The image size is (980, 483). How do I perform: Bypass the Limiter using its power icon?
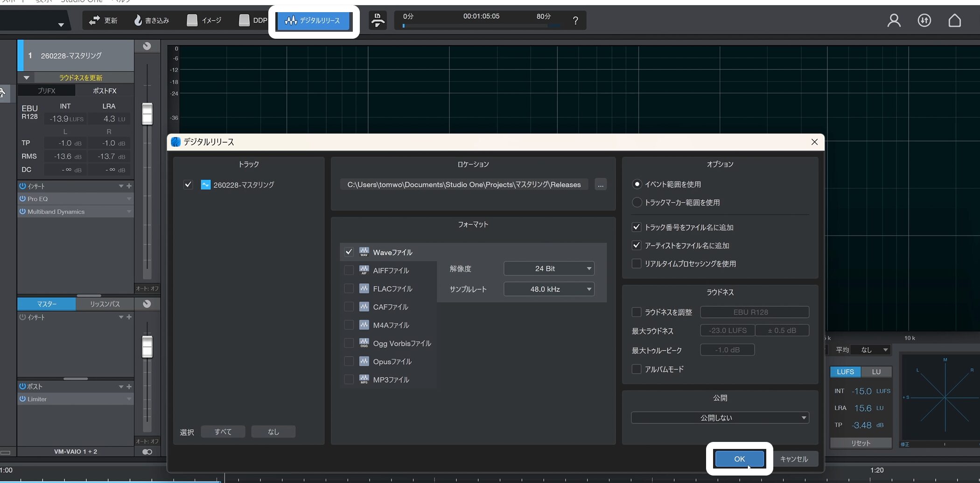coord(22,399)
